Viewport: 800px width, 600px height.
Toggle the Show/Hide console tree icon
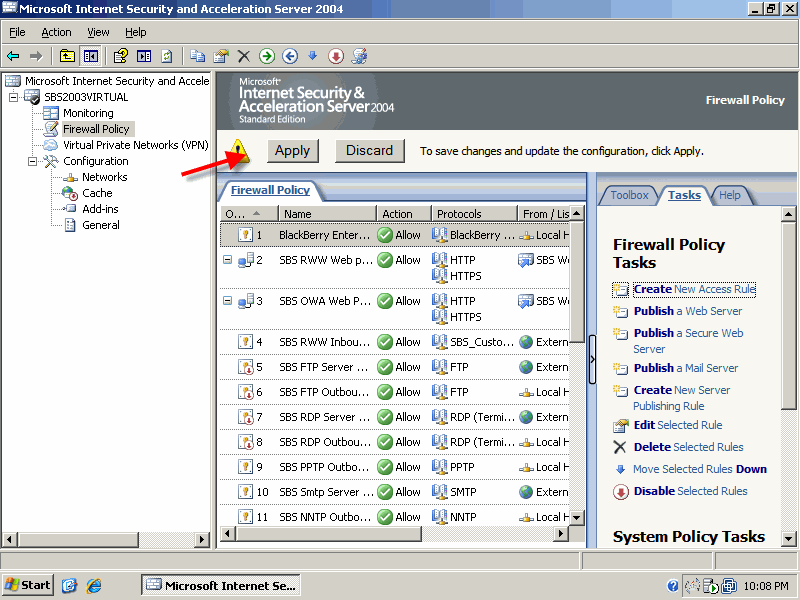(91, 56)
